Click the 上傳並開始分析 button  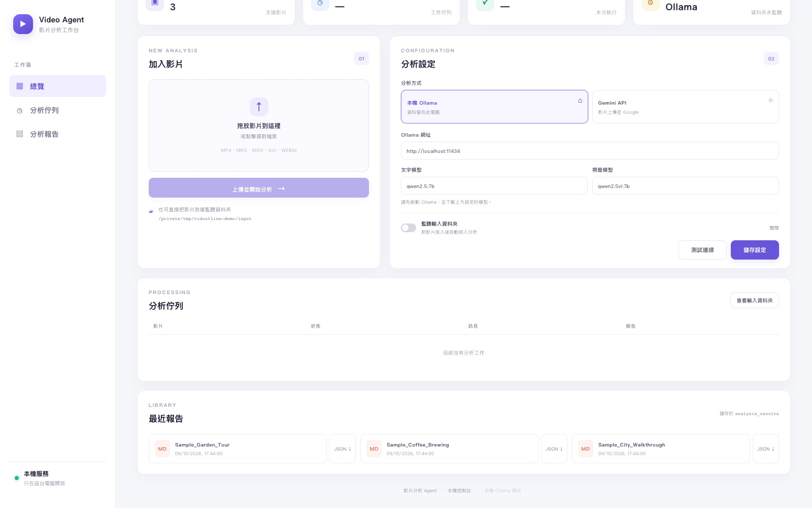(x=259, y=188)
